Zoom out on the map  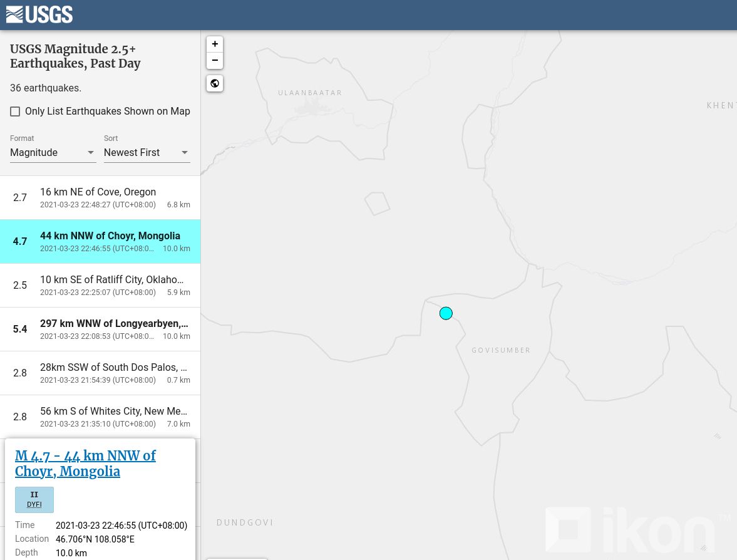pos(215,60)
